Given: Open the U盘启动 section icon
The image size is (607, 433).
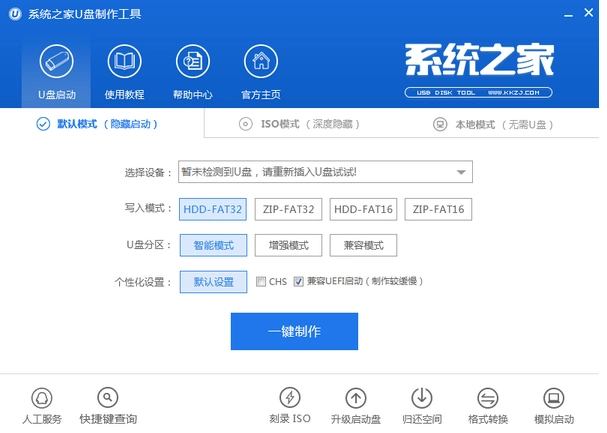Looking at the screenshot, I should [56, 64].
